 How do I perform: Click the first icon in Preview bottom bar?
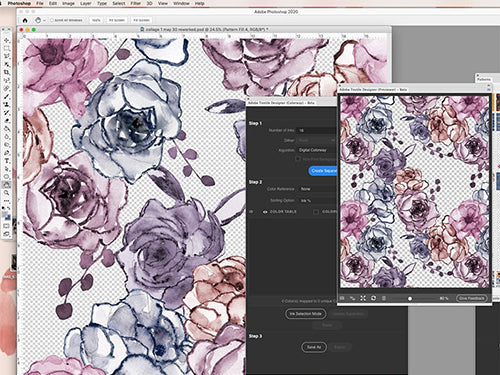[x=342, y=298]
